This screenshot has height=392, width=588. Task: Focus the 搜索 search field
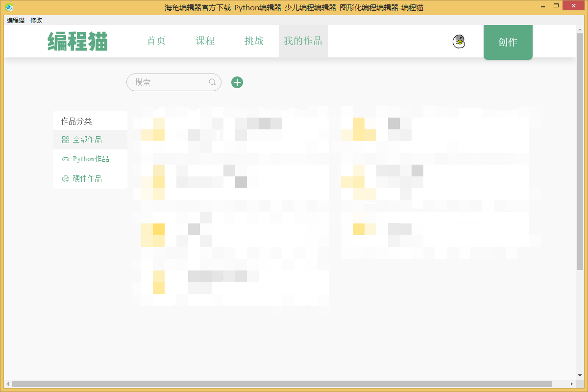(x=174, y=82)
